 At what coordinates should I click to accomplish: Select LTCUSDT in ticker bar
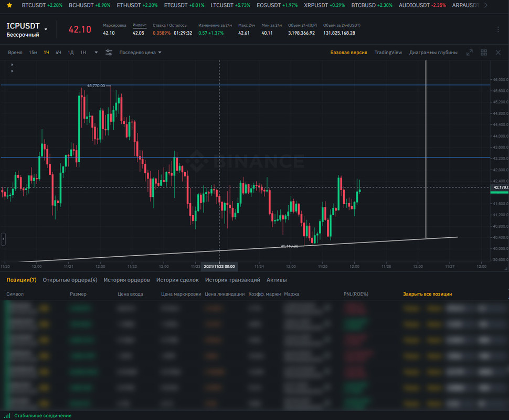point(230,5)
